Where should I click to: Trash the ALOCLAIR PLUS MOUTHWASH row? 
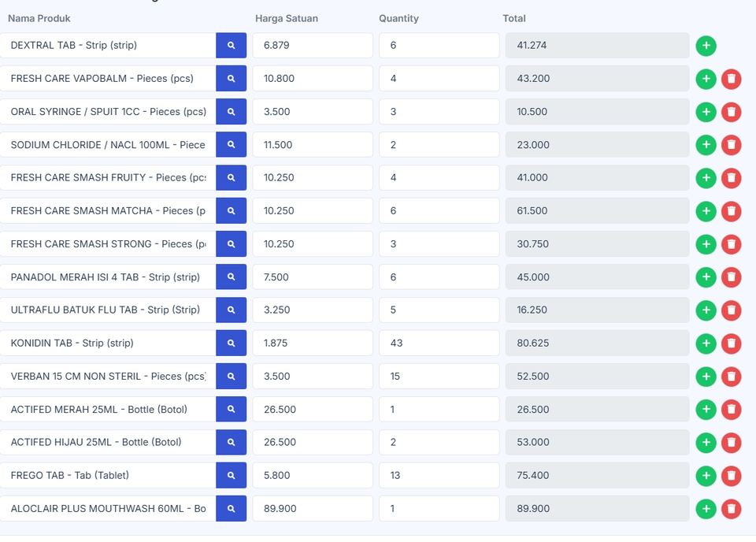(732, 509)
